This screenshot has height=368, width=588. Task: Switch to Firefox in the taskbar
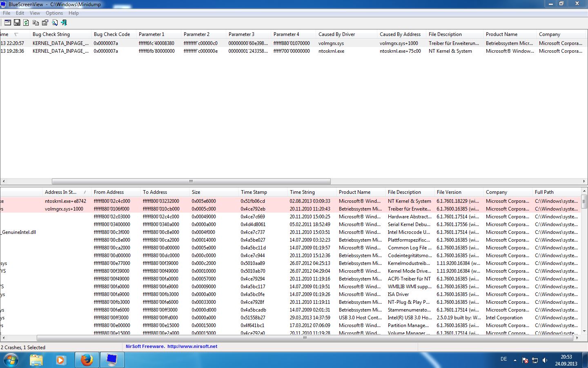[x=86, y=360]
